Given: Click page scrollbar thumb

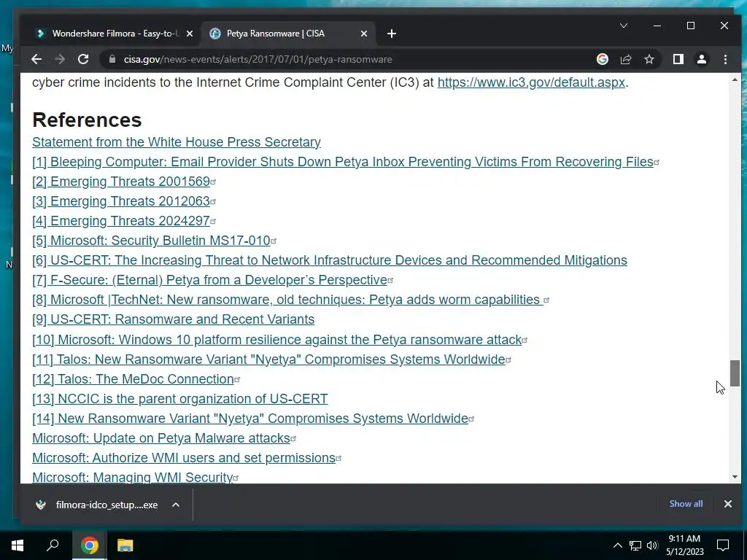Looking at the screenshot, I should click(735, 373).
